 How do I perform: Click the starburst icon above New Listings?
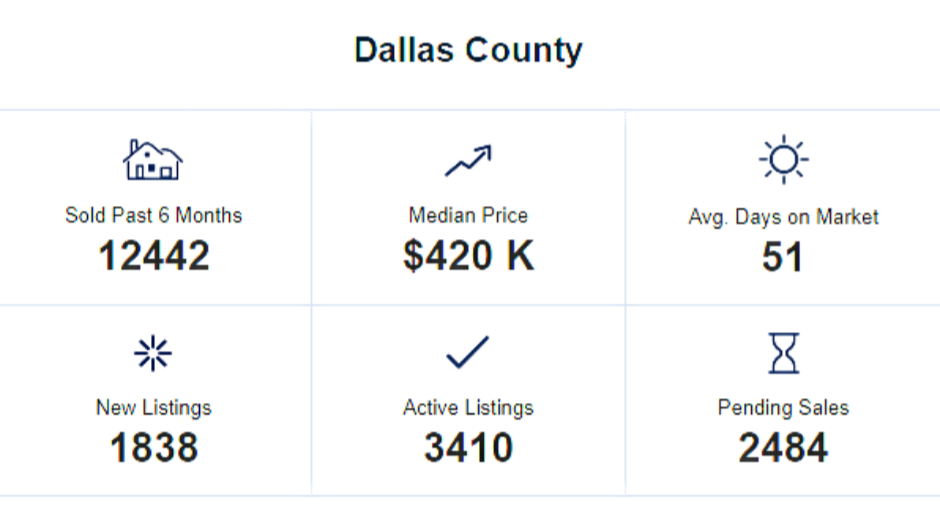click(153, 353)
